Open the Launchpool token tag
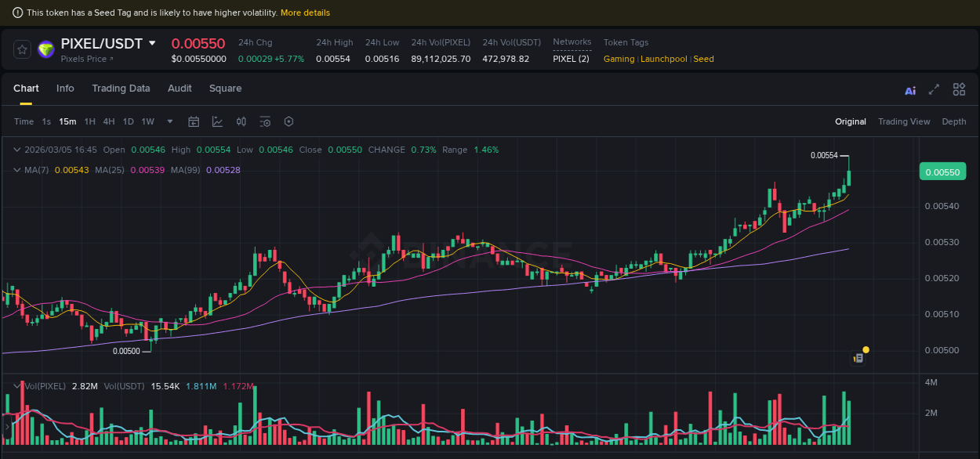This screenshot has width=980, height=459. click(664, 59)
